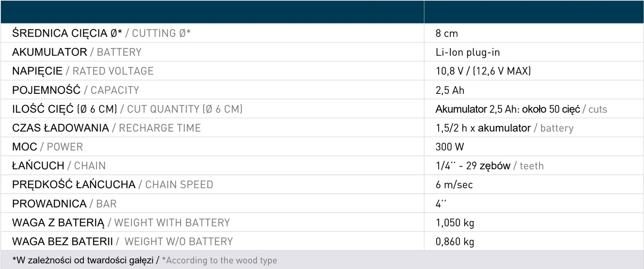Click the POJEMNOŚĆ / CAPACITY label
Screen dimensions: 644x269
tap(75, 90)
